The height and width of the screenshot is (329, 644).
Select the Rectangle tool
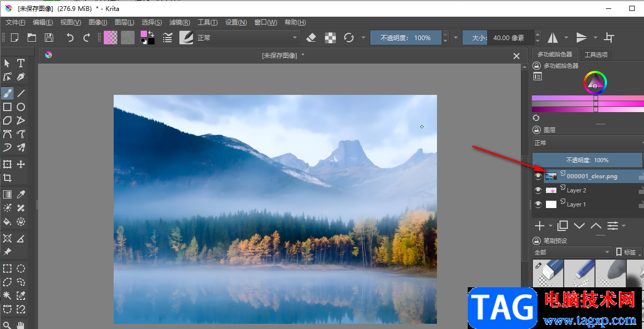(x=7, y=107)
